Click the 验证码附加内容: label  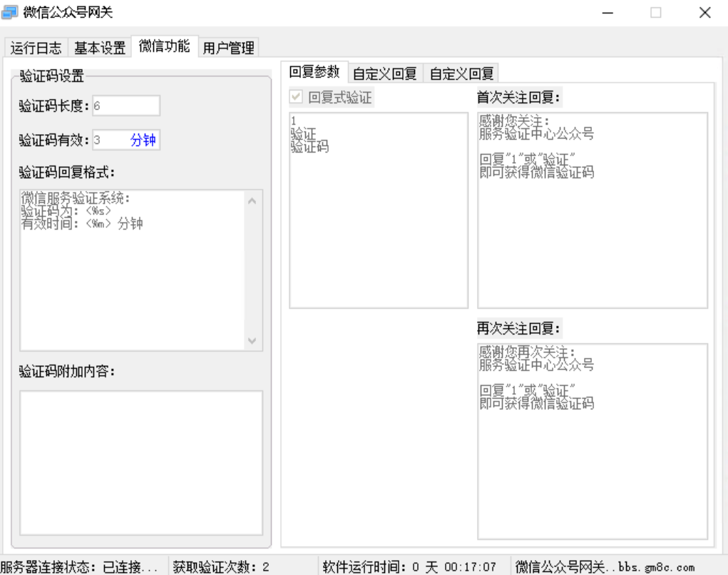click(x=67, y=371)
